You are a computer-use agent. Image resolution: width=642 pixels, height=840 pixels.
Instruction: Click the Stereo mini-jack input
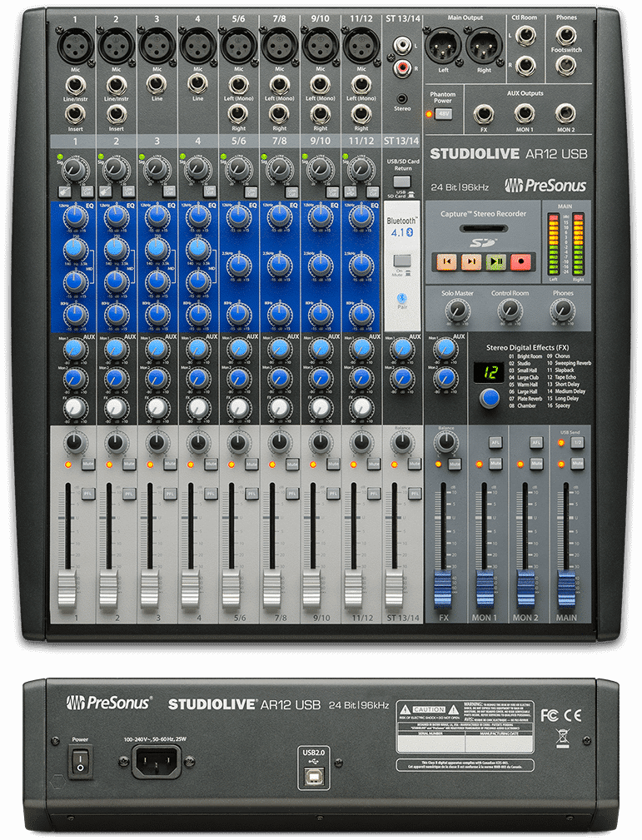coord(402,98)
